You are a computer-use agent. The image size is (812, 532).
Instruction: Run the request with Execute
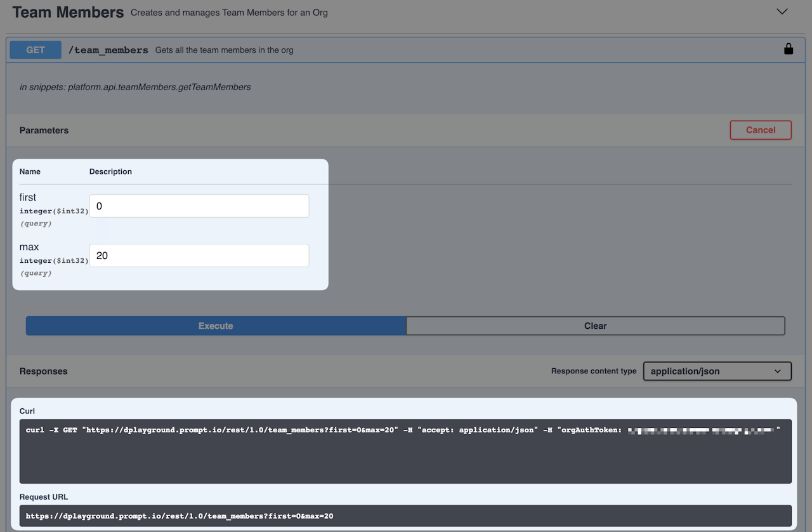216,326
